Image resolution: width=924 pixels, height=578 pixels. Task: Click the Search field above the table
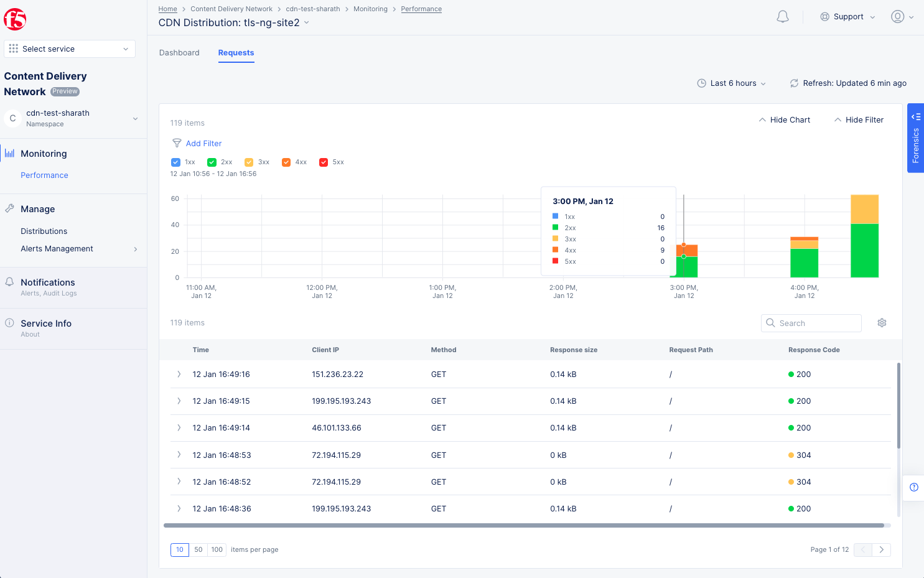tap(811, 323)
